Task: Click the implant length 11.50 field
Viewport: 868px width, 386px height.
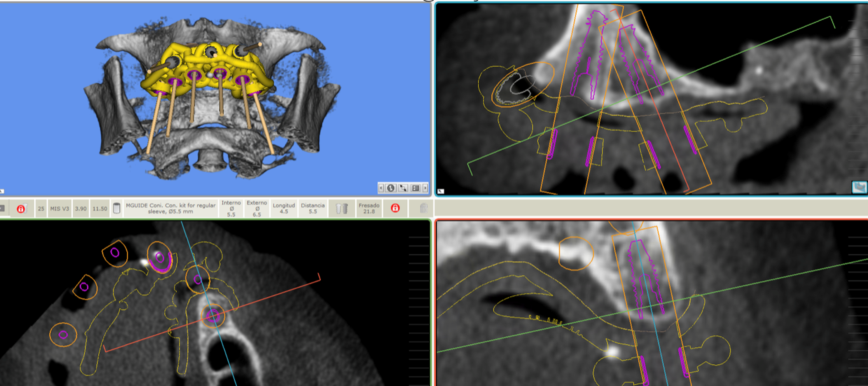Action: pyautogui.click(x=100, y=208)
